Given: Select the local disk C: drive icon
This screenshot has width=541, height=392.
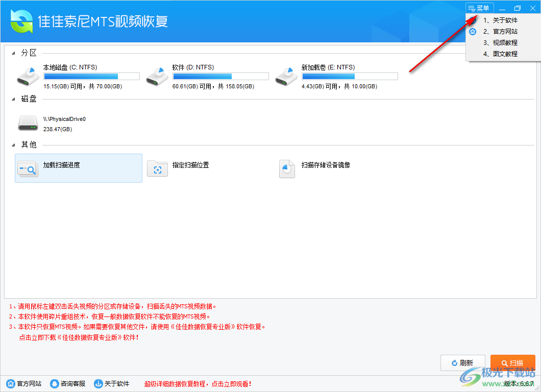Looking at the screenshot, I should (28, 77).
